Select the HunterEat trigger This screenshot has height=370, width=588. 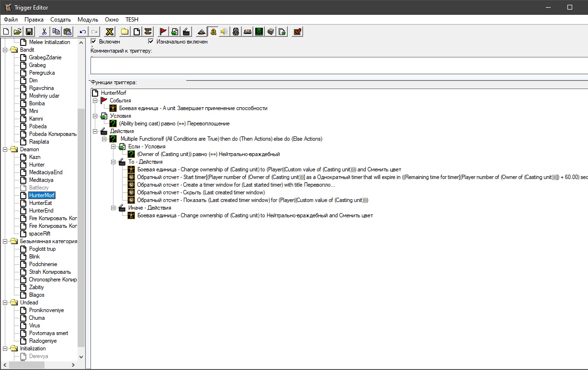tap(40, 203)
